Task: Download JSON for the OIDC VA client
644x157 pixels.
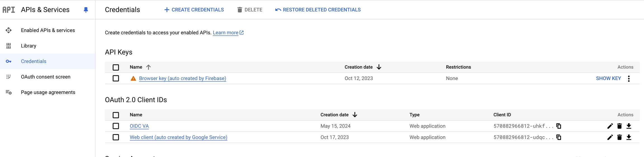Action: [629, 126]
